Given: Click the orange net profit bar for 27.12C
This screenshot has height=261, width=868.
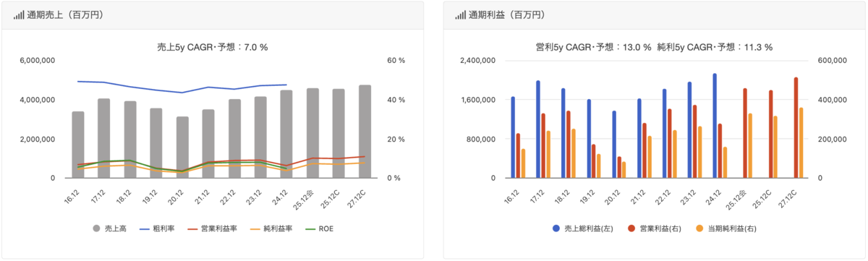Looking at the screenshot, I should (801, 142).
